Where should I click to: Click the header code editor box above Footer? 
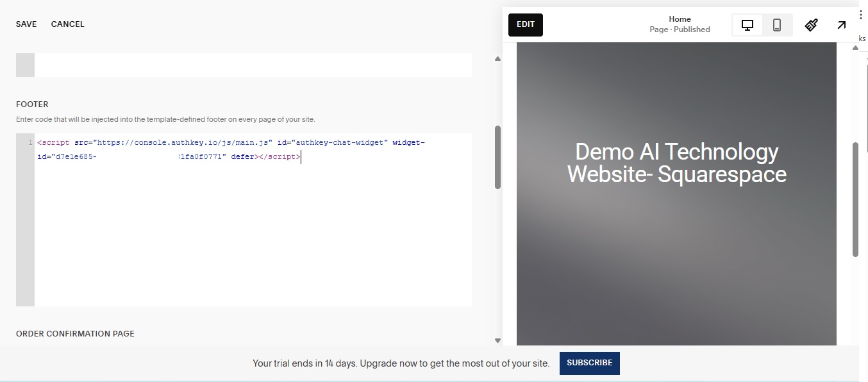(x=253, y=65)
